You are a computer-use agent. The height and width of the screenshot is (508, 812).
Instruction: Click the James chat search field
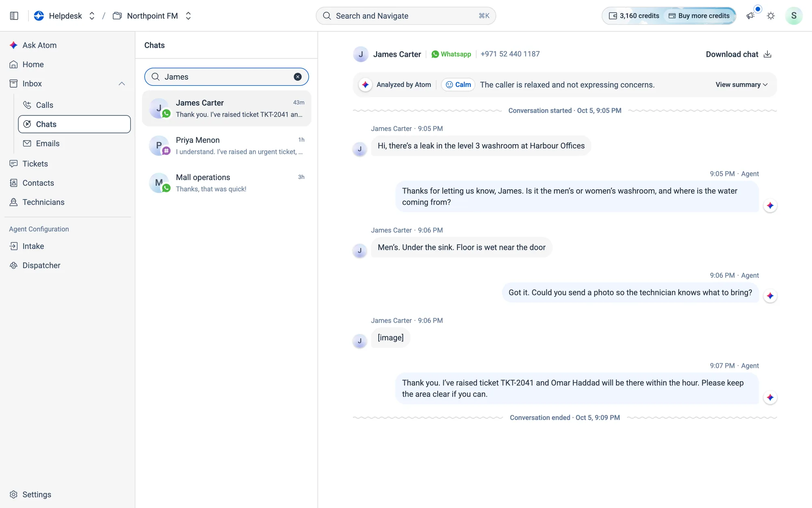(x=227, y=77)
